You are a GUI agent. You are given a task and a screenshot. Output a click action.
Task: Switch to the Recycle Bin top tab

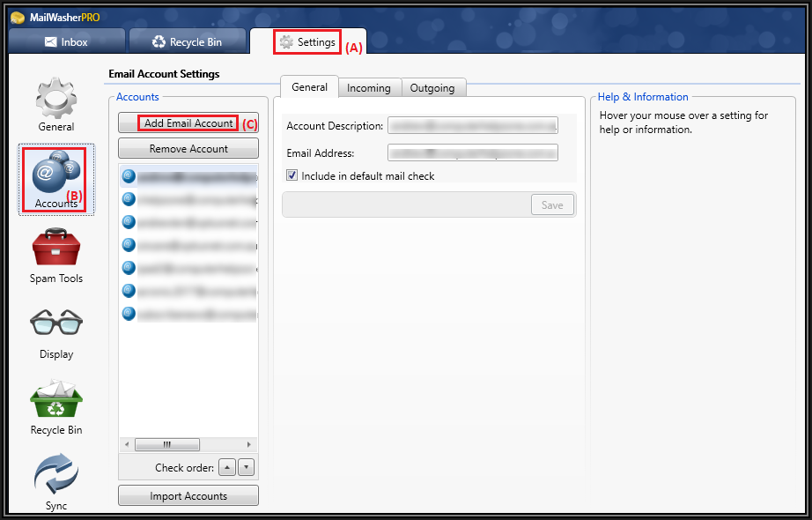tap(187, 42)
